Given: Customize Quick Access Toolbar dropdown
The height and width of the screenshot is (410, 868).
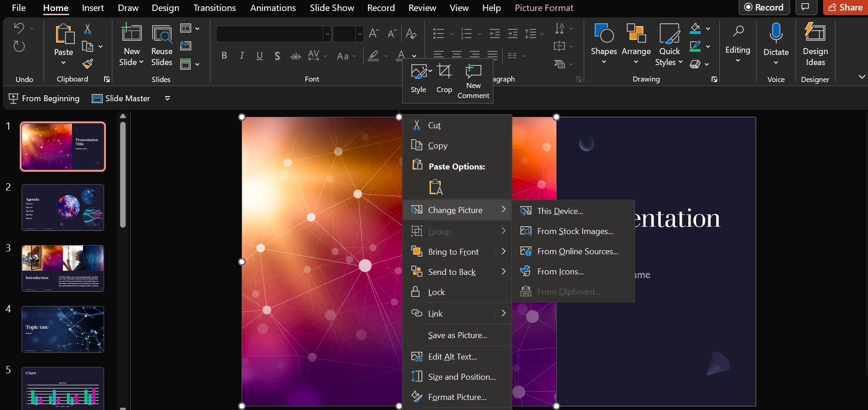Looking at the screenshot, I should coord(167,98).
